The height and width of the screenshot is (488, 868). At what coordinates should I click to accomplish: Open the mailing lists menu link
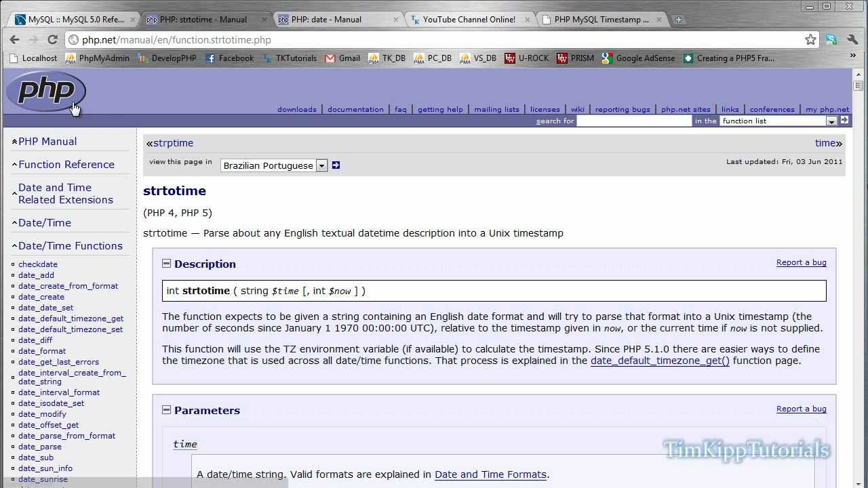[496, 109]
